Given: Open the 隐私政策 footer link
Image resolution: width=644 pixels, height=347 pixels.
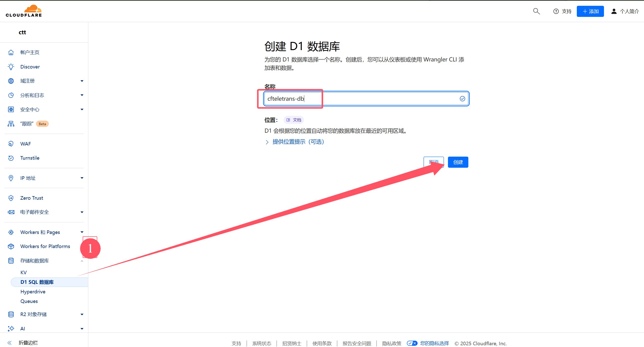Looking at the screenshot, I should [392, 343].
